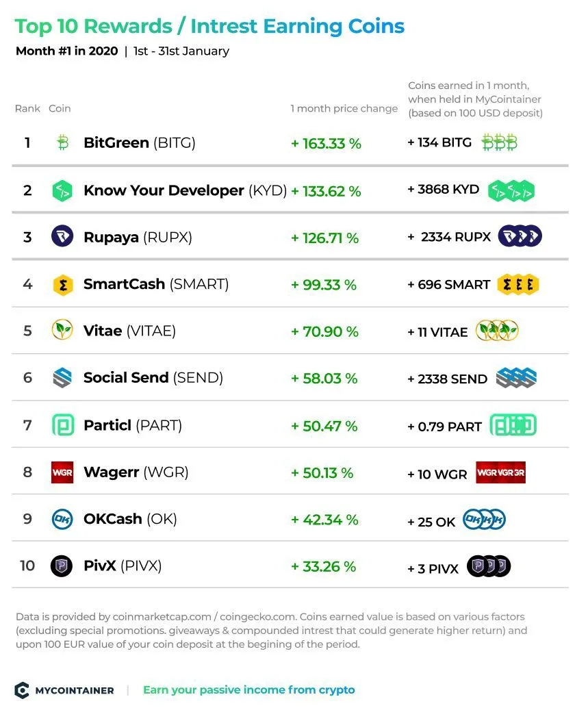The image size is (588, 723).
Task: Click the triple RUPX coins earned graphic
Action: 520,236
